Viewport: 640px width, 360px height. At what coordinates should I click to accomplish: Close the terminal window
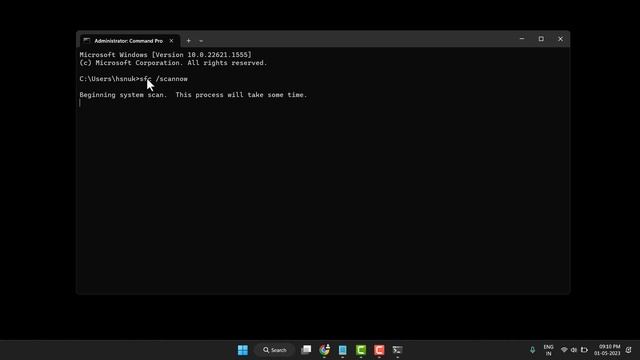click(560, 39)
